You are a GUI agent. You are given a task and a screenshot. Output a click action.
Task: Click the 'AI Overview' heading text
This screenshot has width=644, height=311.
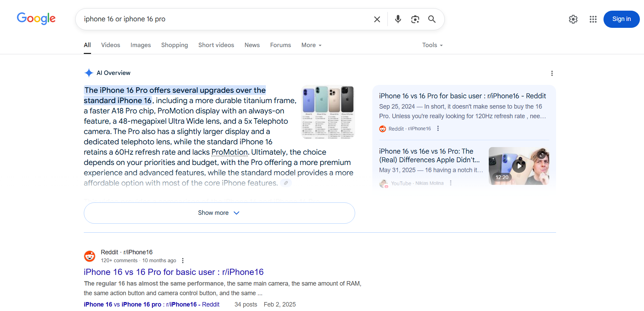113,73
